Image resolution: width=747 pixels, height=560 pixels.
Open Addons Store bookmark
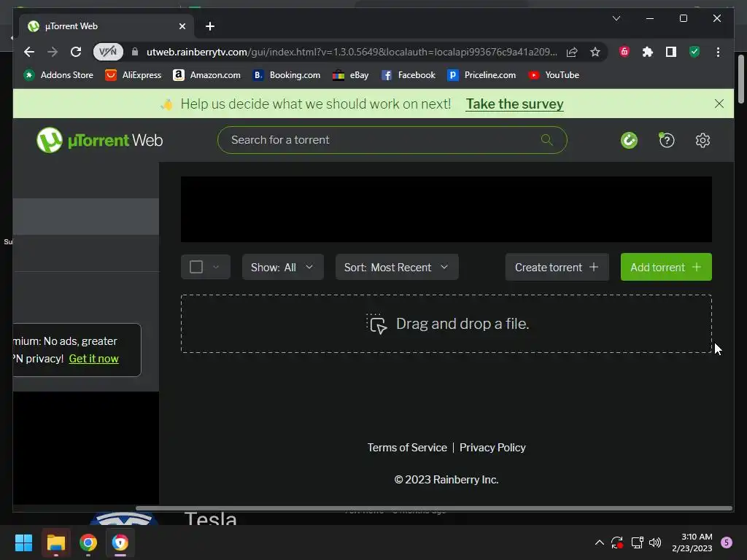tap(58, 75)
